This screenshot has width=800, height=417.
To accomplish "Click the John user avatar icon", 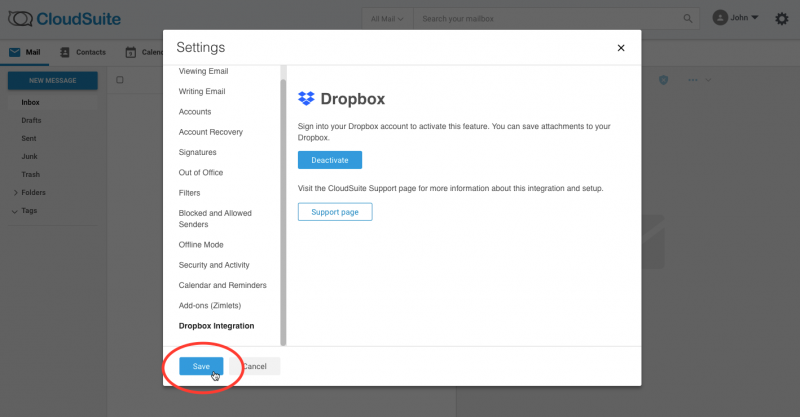I will tap(720, 18).
